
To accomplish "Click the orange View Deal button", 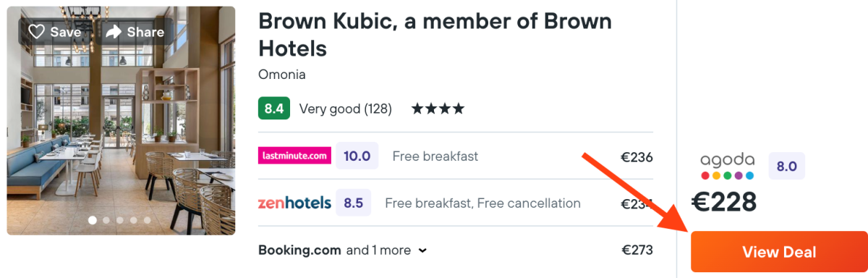I will (x=779, y=252).
